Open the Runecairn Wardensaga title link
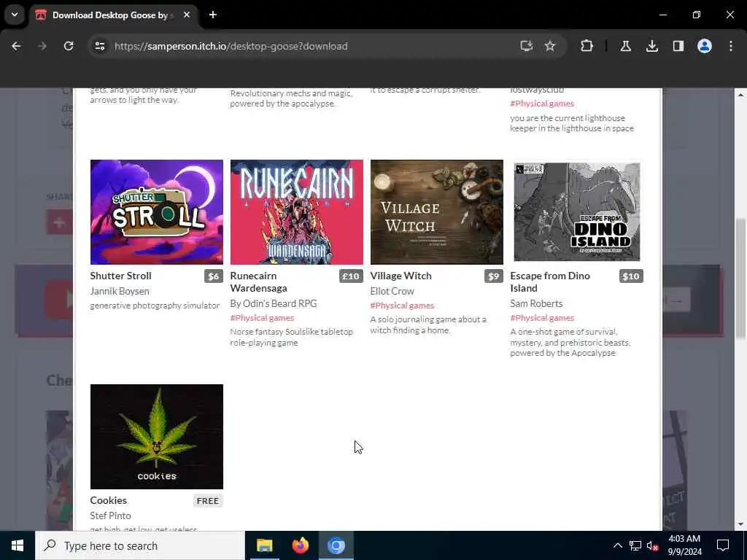This screenshot has width=747, height=560. point(259,282)
